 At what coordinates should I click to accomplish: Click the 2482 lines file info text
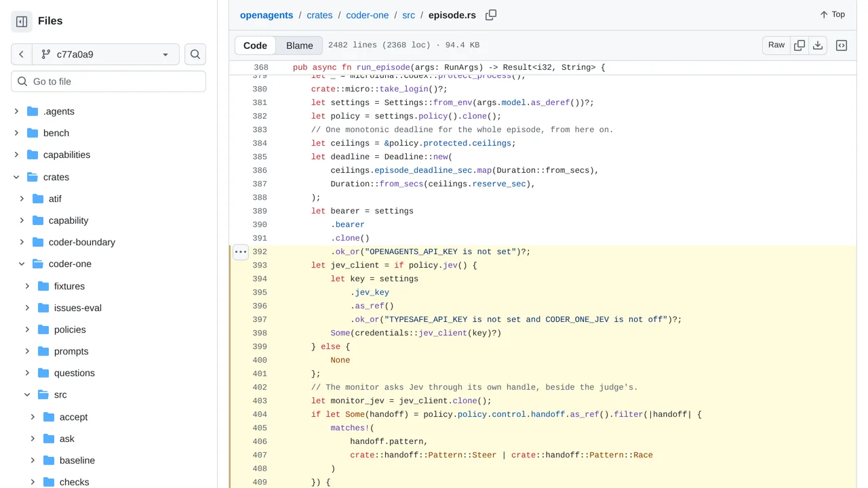[403, 45]
